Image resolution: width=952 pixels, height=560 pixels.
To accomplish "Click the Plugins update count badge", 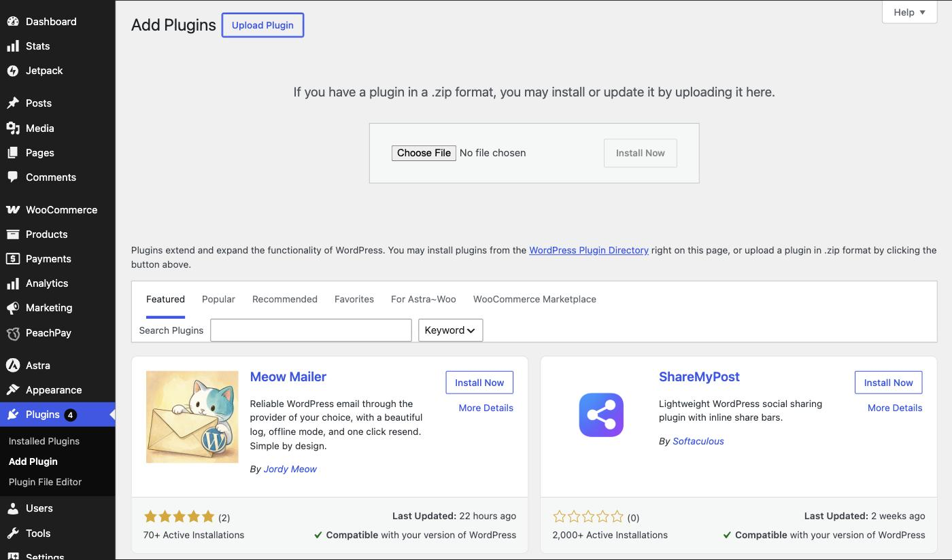I will click(x=71, y=415).
